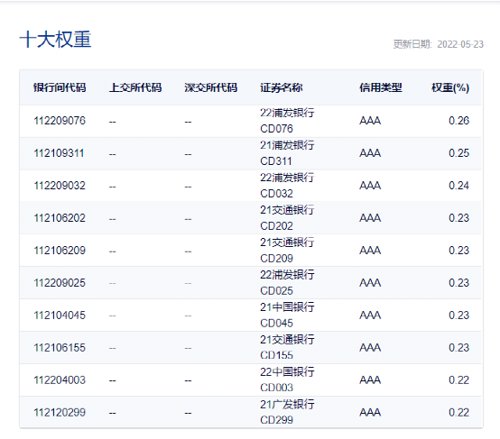Click the 更新日期 2022-05-23 label
Image resolution: width=500 pixels, height=439 pixels.
[x=438, y=44]
